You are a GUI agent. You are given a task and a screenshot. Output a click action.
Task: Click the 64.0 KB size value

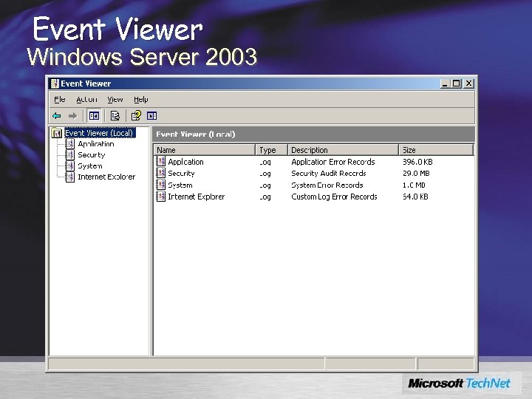(415, 197)
